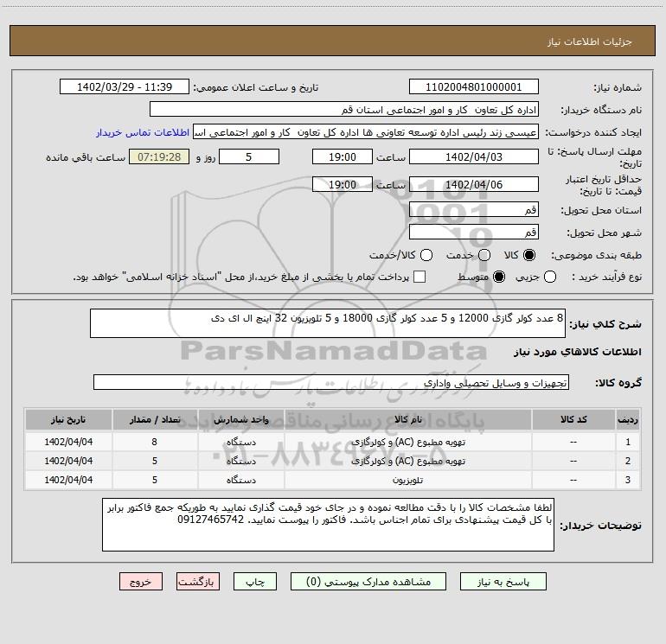The width and height of the screenshot is (666, 644).
Task: Click the ایجاد کننده درخواست field
Action: pos(366,132)
